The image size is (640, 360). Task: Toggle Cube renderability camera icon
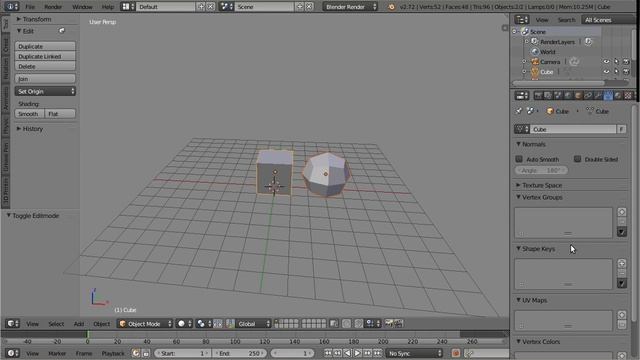coord(626,72)
